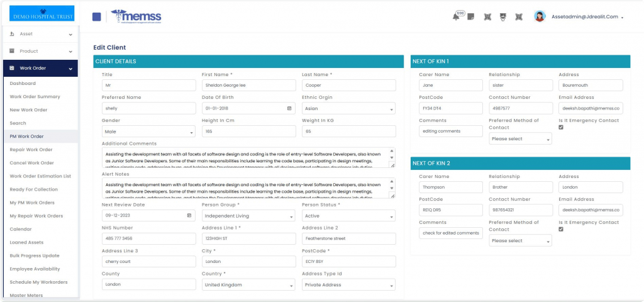Go to Work Order Estimation List
This screenshot has width=644, height=302.
click(40, 176)
